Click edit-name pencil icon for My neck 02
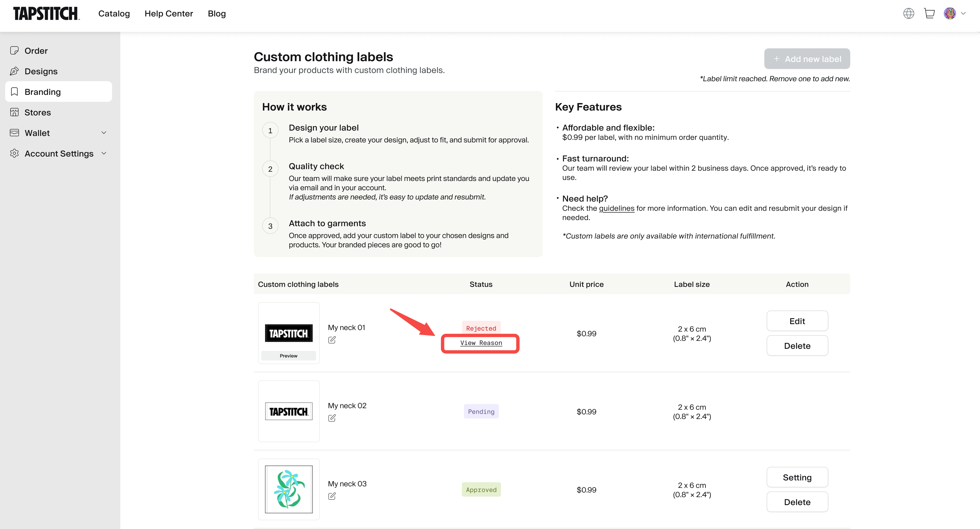Screen dimensions: 980x529 coord(332,418)
